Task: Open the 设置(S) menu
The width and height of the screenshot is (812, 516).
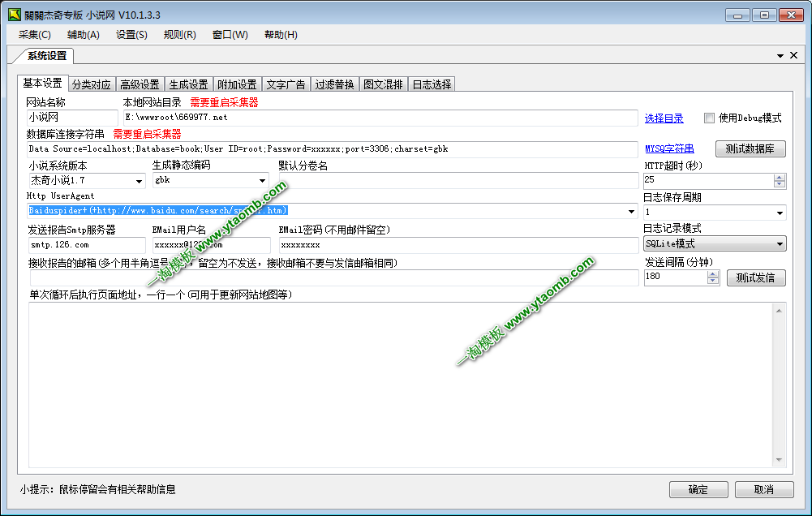Action: pos(131,35)
